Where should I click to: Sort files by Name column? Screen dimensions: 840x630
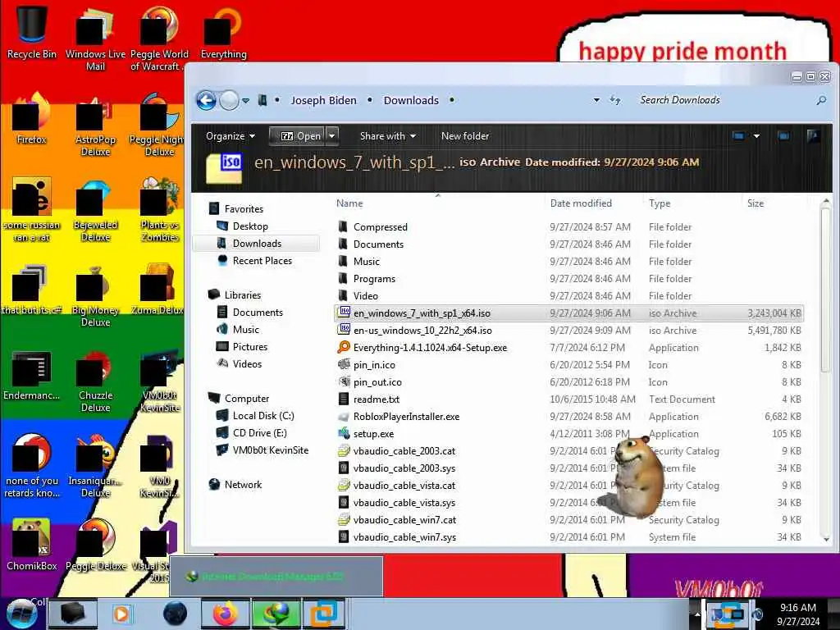349,203
